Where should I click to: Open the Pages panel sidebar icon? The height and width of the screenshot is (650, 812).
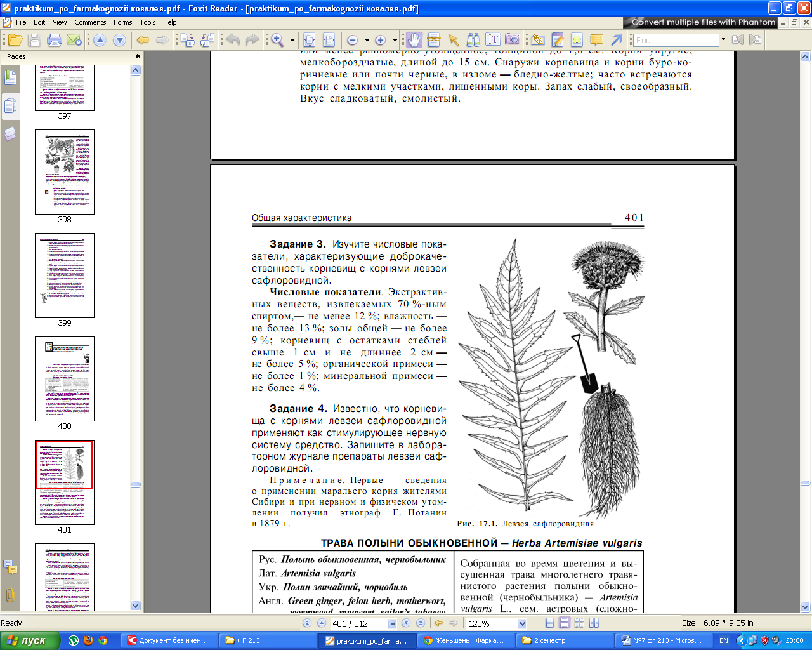11,78
